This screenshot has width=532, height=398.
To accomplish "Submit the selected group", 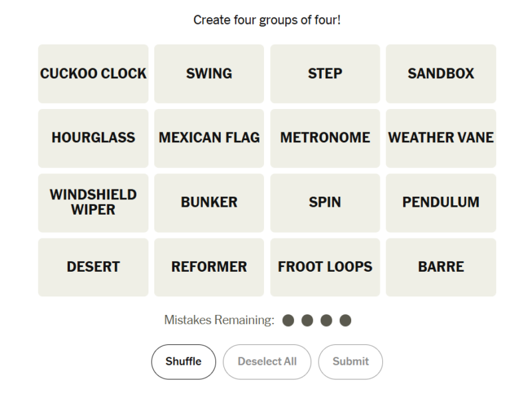I will tap(350, 361).
